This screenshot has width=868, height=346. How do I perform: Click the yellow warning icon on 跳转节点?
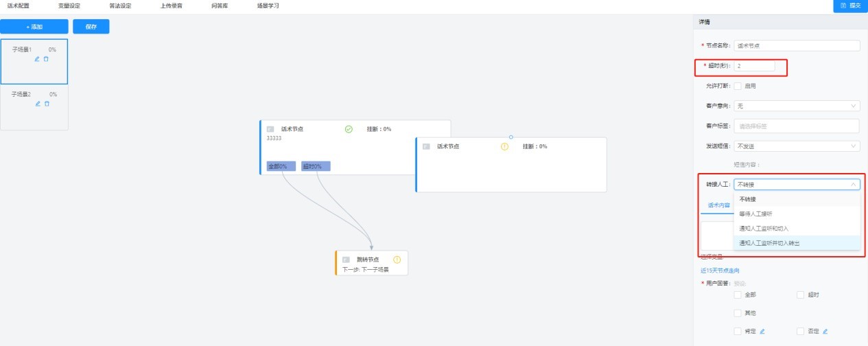tap(397, 259)
